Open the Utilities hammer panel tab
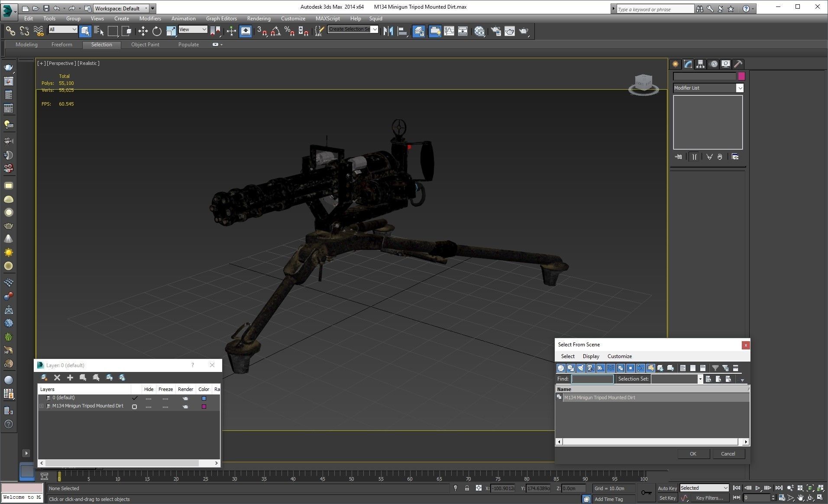Image resolution: width=828 pixels, height=504 pixels. (738, 64)
